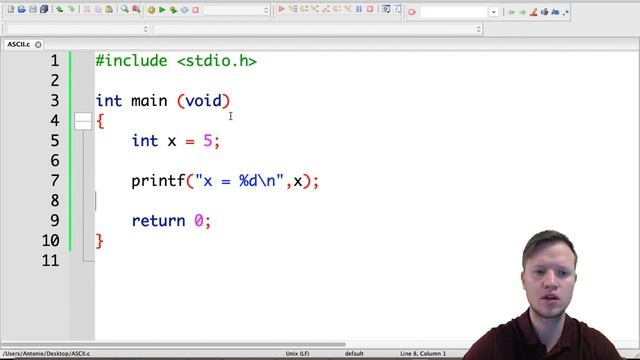Save all files icon

(44, 9)
